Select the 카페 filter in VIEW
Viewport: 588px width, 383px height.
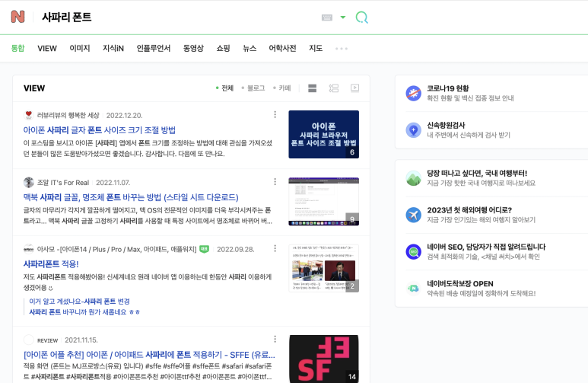click(x=282, y=88)
